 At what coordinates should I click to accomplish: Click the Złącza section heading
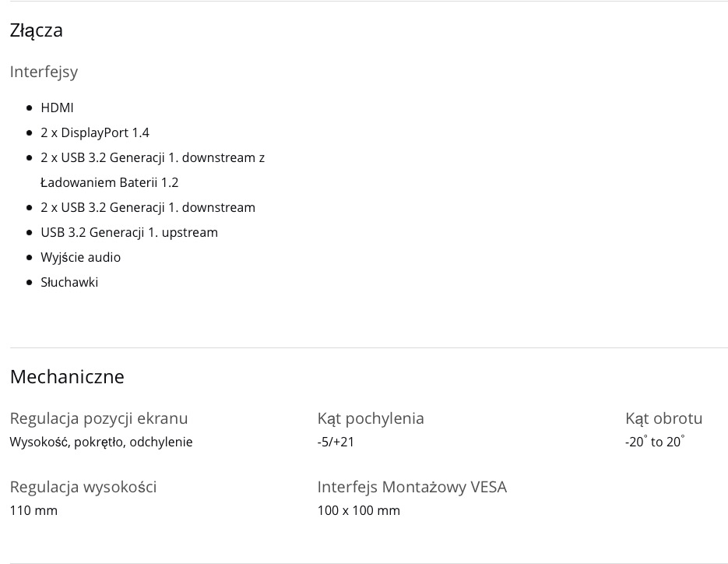click(x=37, y=30)
